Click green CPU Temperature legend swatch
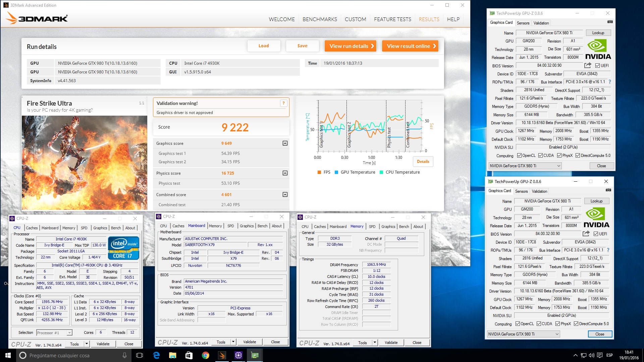644x362 pixels. [x=381, y=172]
